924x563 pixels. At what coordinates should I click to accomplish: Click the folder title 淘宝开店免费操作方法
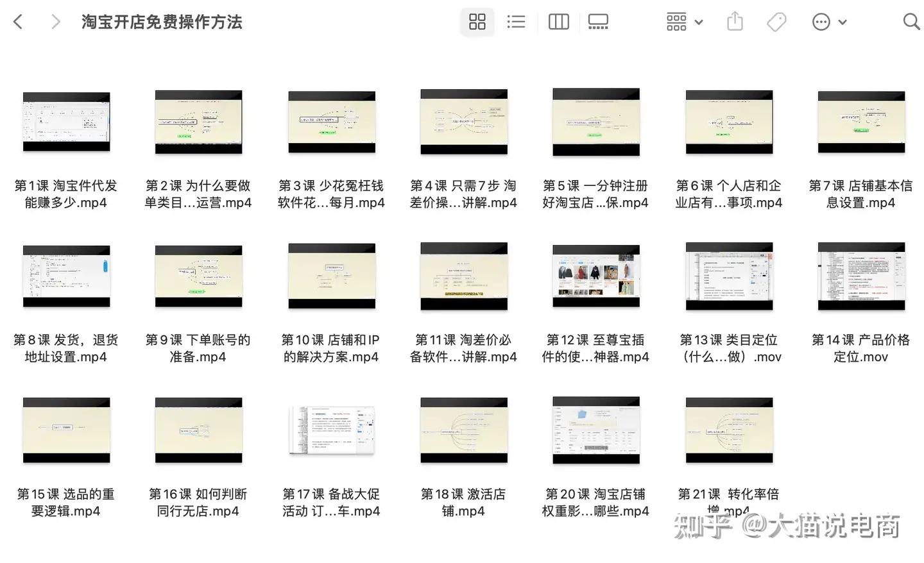coord(162,22)
